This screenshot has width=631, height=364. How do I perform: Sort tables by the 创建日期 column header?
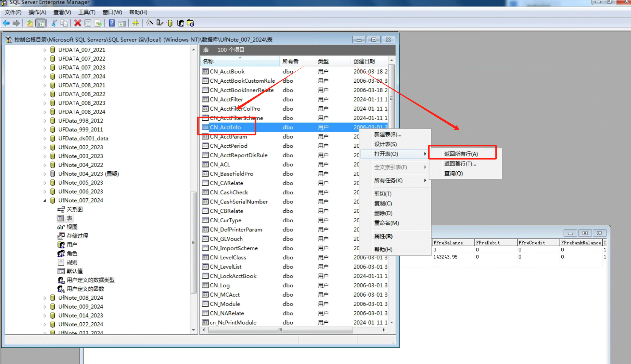point(364,61)
